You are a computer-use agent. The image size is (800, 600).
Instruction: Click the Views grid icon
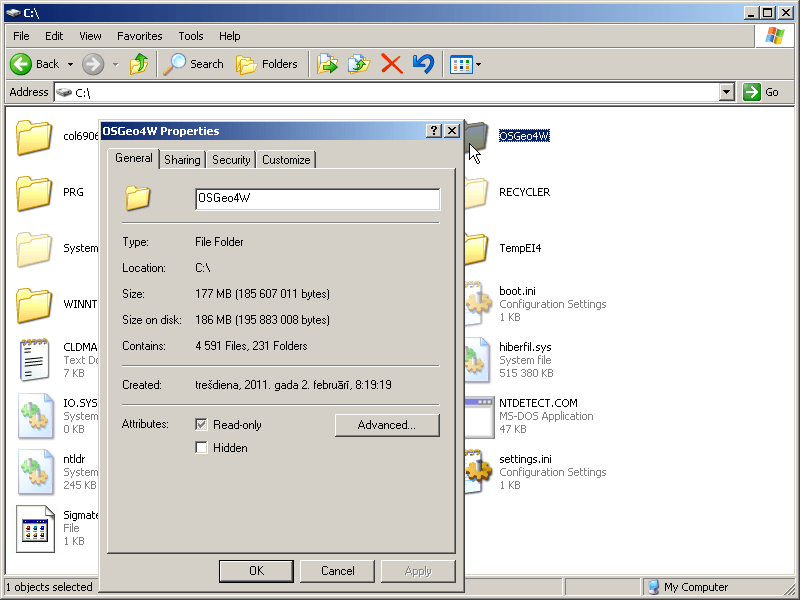click(461, 65)
